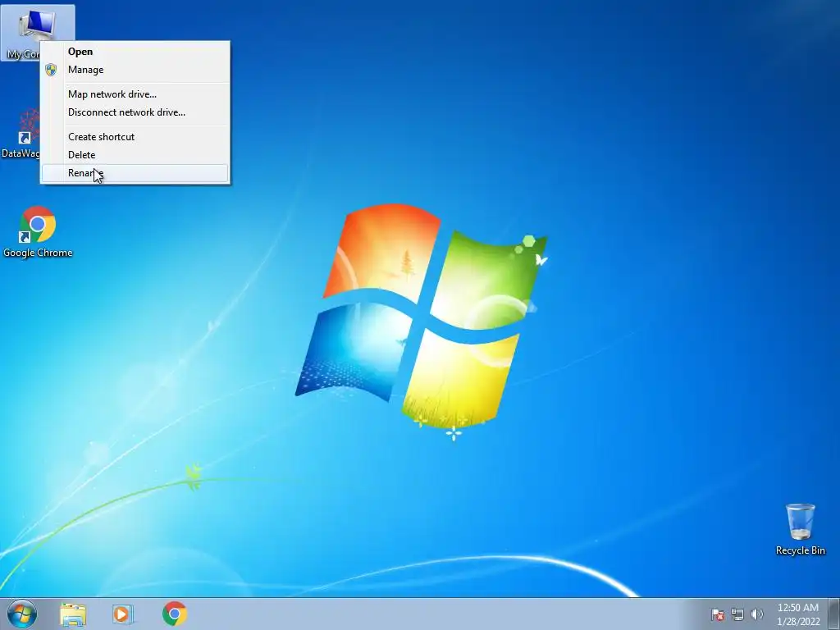The image size is (840, 630).
Task: Open Windows Explorer from the taskbar
Action: point(73,614)
